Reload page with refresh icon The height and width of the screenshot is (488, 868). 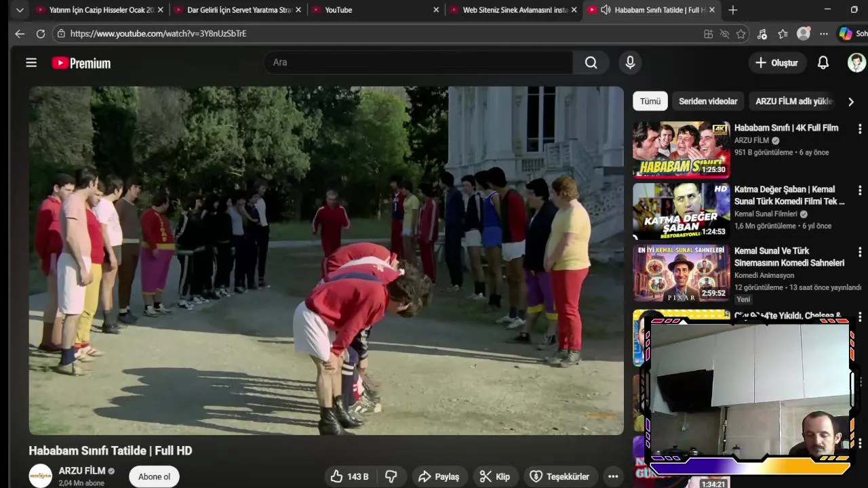click(x=41, y=33)
